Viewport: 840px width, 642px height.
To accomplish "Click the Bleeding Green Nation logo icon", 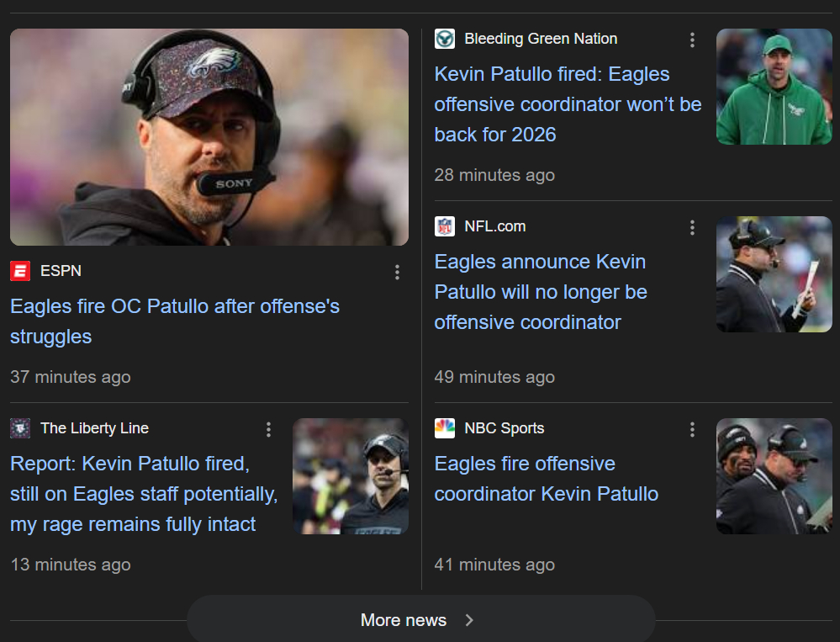I will tap(445, 39).
